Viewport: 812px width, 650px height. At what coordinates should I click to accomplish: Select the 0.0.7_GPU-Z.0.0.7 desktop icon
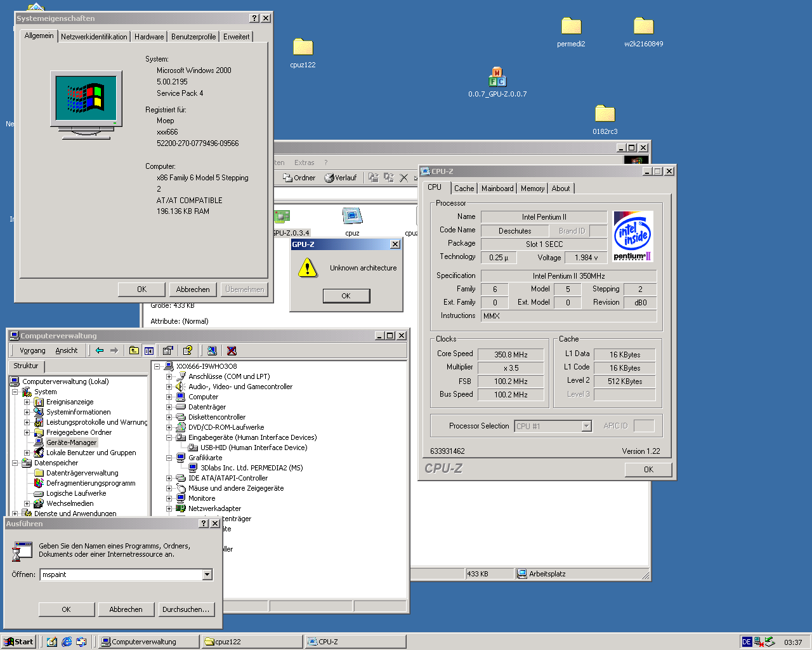point(497,83)
